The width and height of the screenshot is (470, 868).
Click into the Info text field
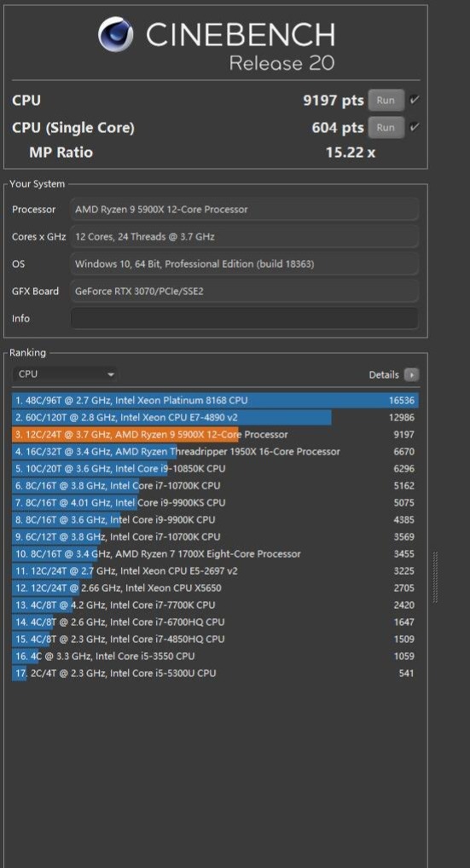point(244,318)
